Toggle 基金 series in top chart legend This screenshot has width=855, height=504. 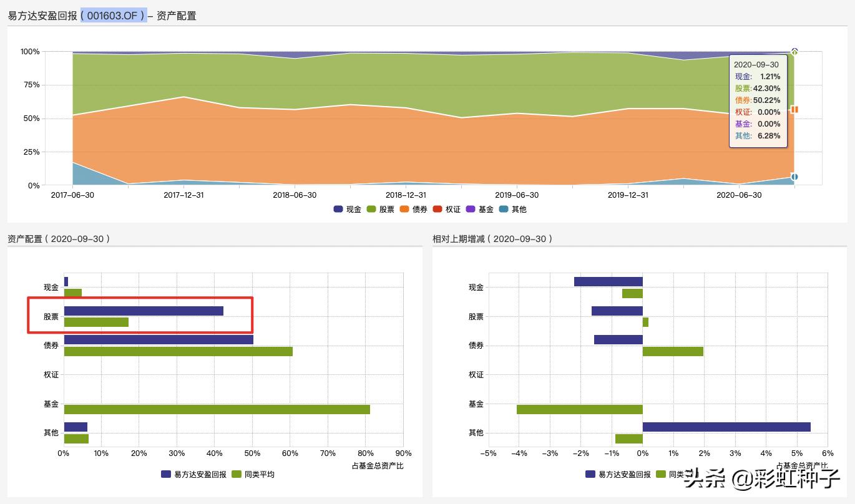point(480,210)
